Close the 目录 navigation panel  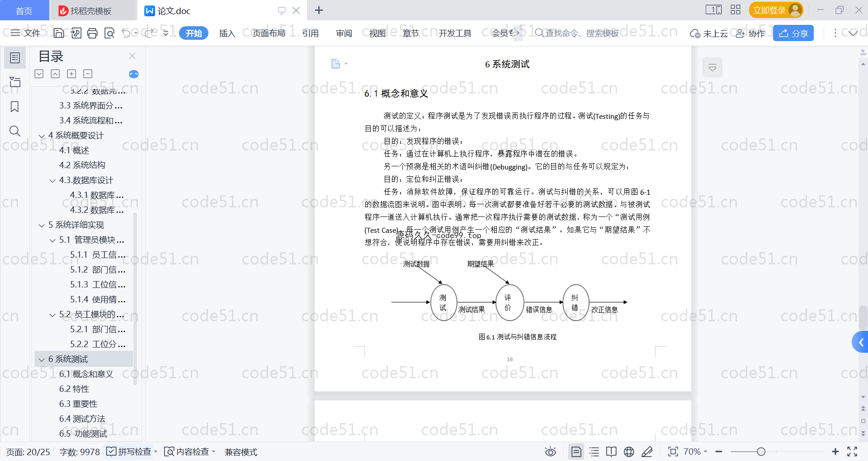pyautogui.click(x=132, y=56)
